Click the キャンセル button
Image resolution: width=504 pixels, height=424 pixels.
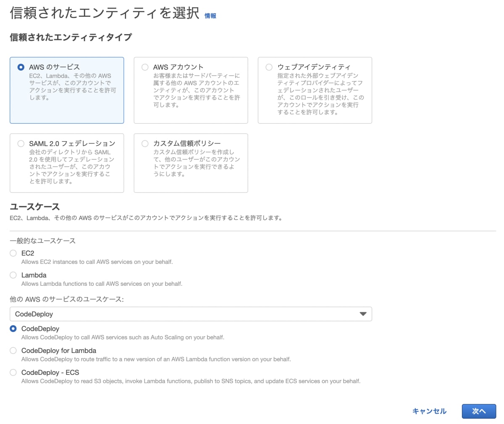coord(429,411)
